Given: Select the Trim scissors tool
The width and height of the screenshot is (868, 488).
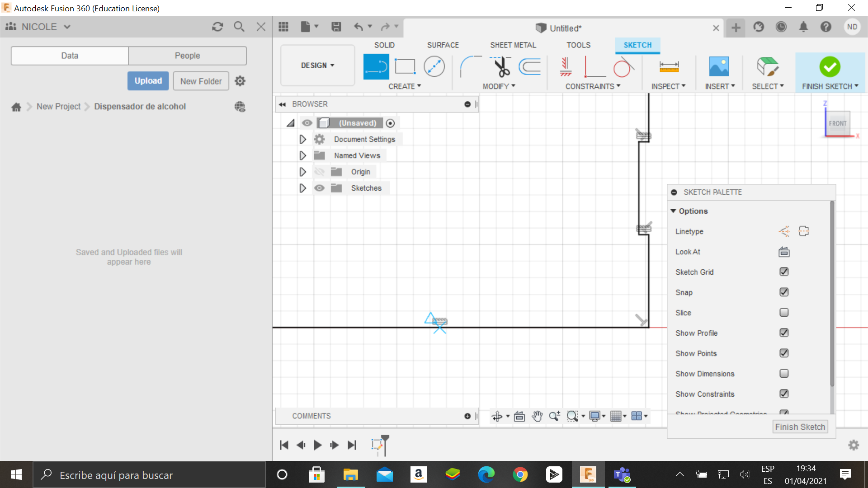Looking at the screenshot, I should (x=500, y=66).
